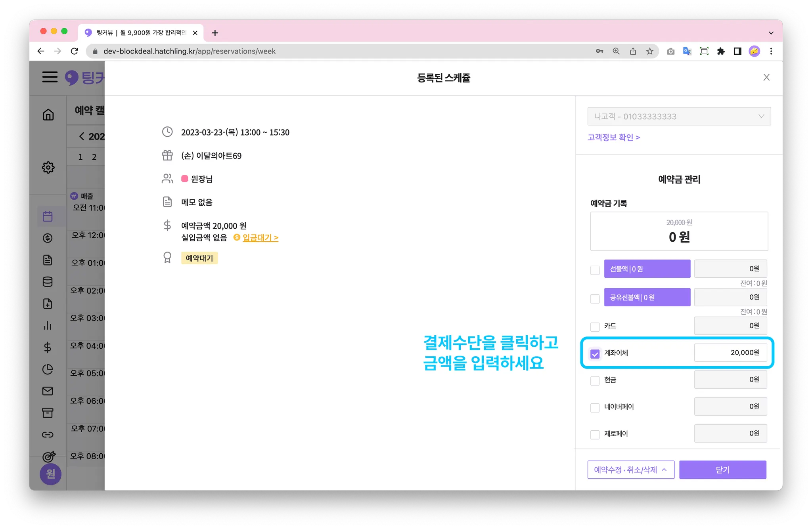Image resolution: width=812 pixels, height=529 pixels.
Task: Click the 닫기 button
Action: (x=722, y=470)
